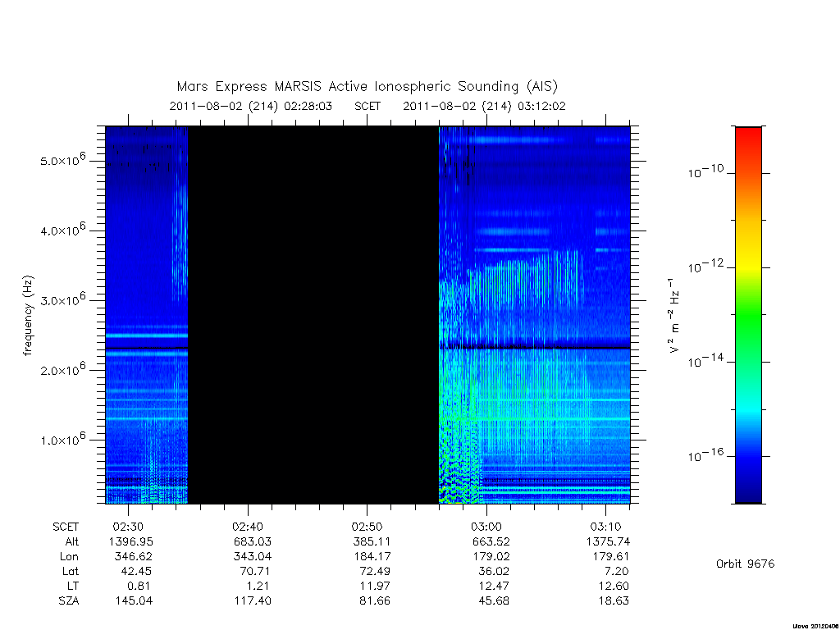Click the altitude value 1396.95
The image size is (840, 630).
[x=130, y=541]
